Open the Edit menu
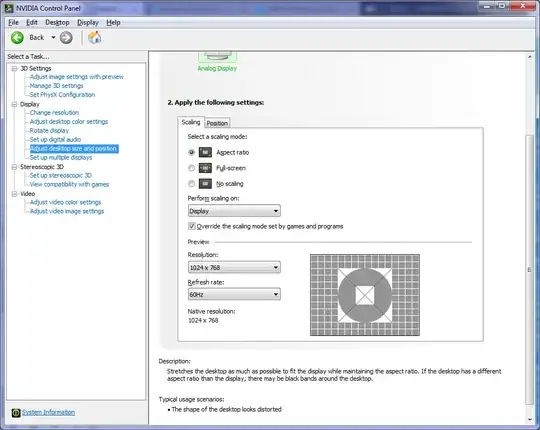Screen dimensions: 540x430 (x=32, y=23)
